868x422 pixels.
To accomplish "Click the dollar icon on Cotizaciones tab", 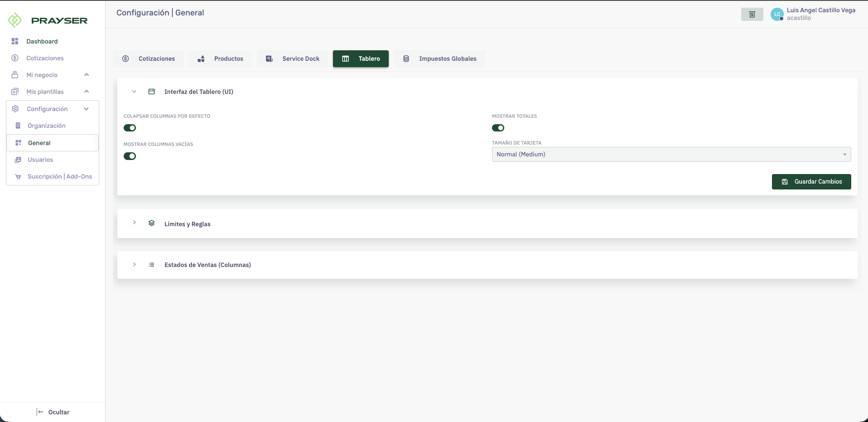I will (125, 58).
